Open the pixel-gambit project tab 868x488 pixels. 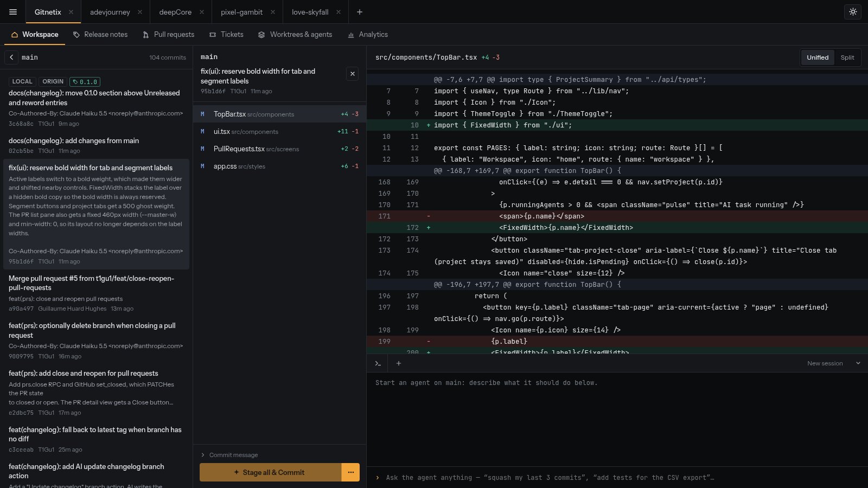(x=241, y=12)
